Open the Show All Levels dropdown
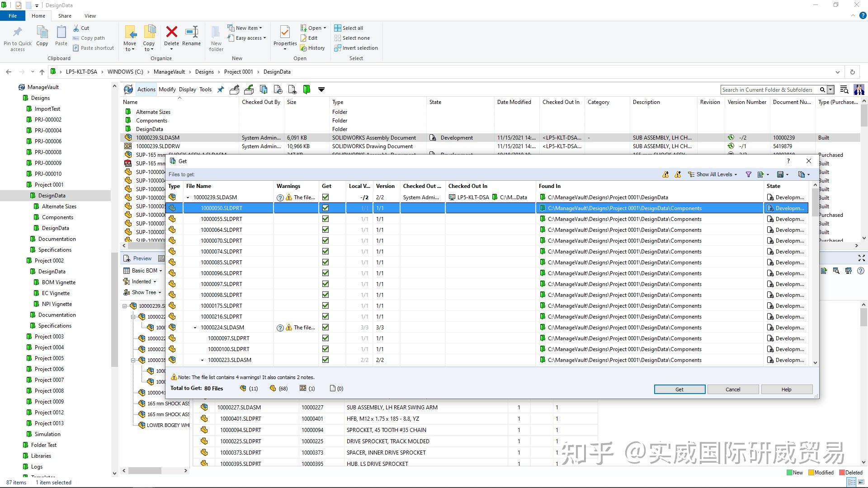The image size is (868, 488). click(713, 174)
